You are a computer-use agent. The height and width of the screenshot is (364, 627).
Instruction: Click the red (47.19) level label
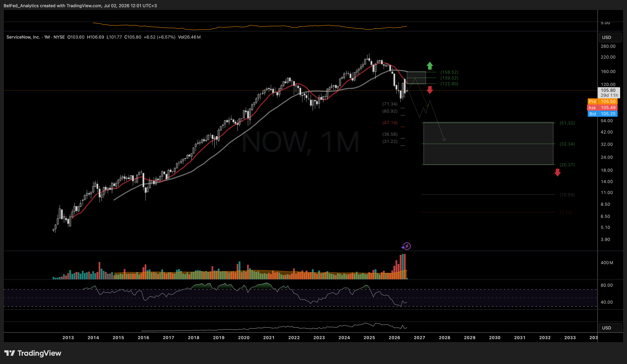point(390,123)
